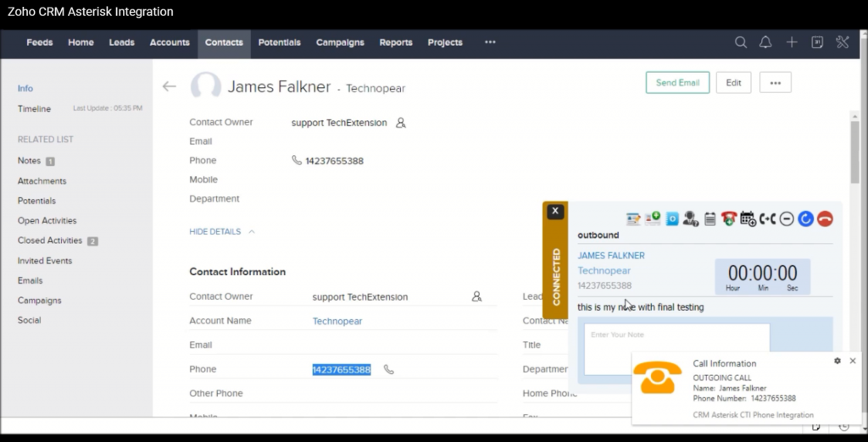Click the notepad icon in call popup toolbar
Viewport: 868px width, 442px height.
tap(709, 219)
